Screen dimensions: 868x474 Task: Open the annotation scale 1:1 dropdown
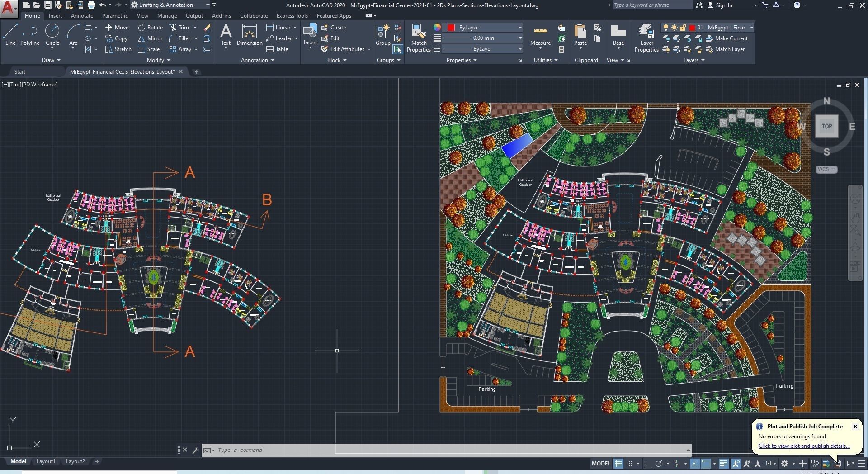click(771, 464)
